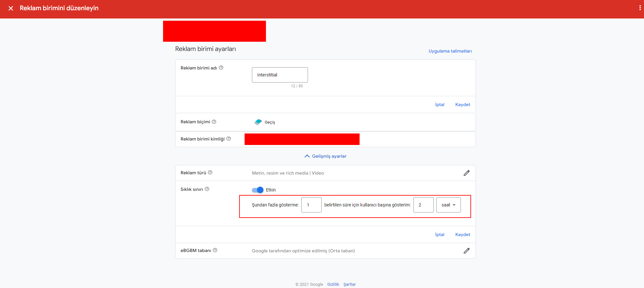Click the text 'Metin, resim ve rich media | Video'
Viewport: 644px width, 288px height.
(x=288, y=173)
